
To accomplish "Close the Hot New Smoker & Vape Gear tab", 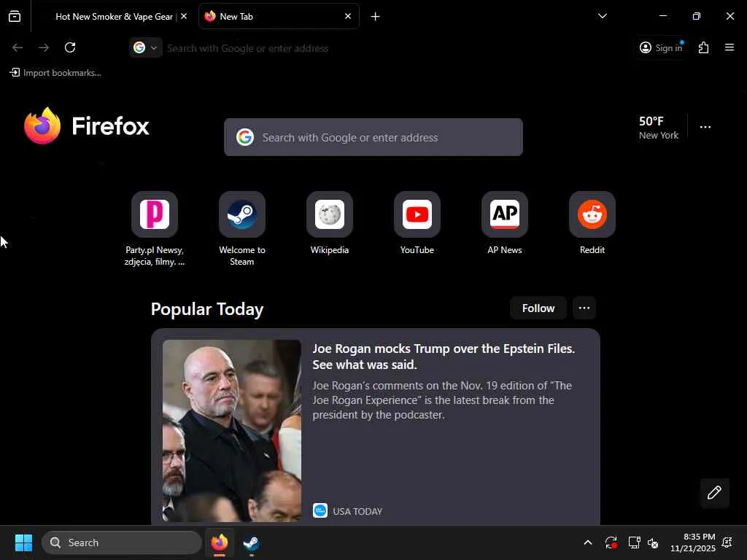I will click(x=184, y=16).
